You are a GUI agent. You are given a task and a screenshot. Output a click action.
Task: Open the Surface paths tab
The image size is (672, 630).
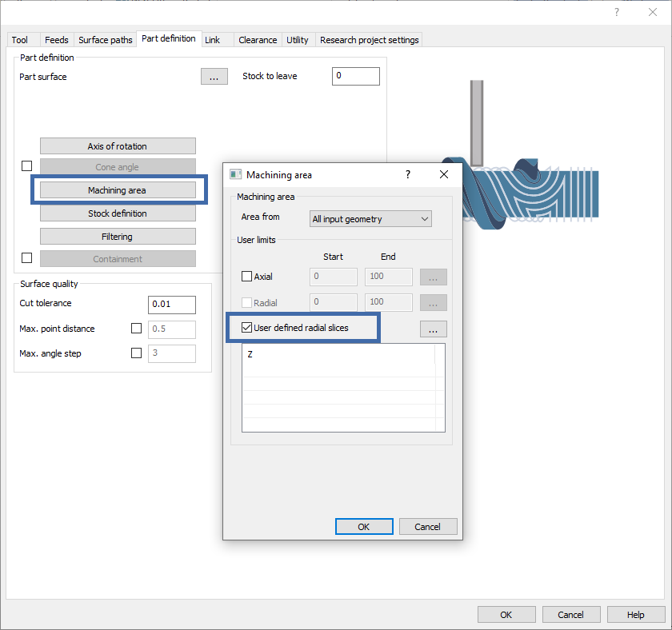(x=106, y=40)
